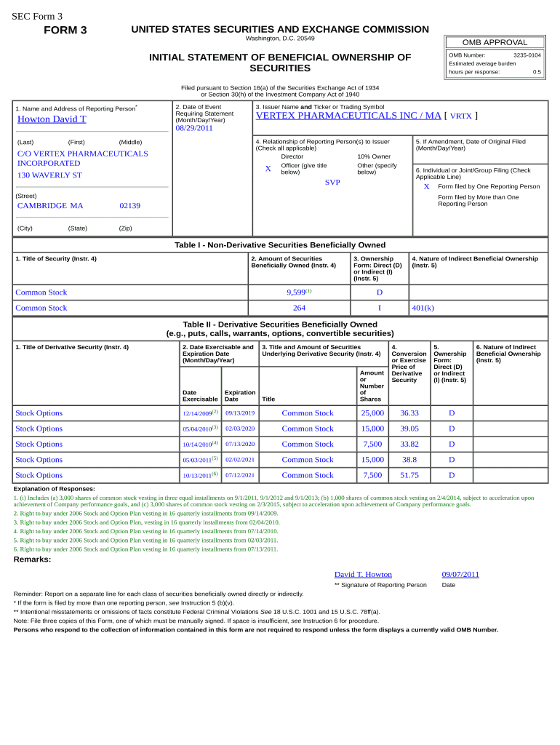The width and height of the screenshot is (560, 745).
Task: Click the 51.75 exercise price value
Action: pos(409,475)
